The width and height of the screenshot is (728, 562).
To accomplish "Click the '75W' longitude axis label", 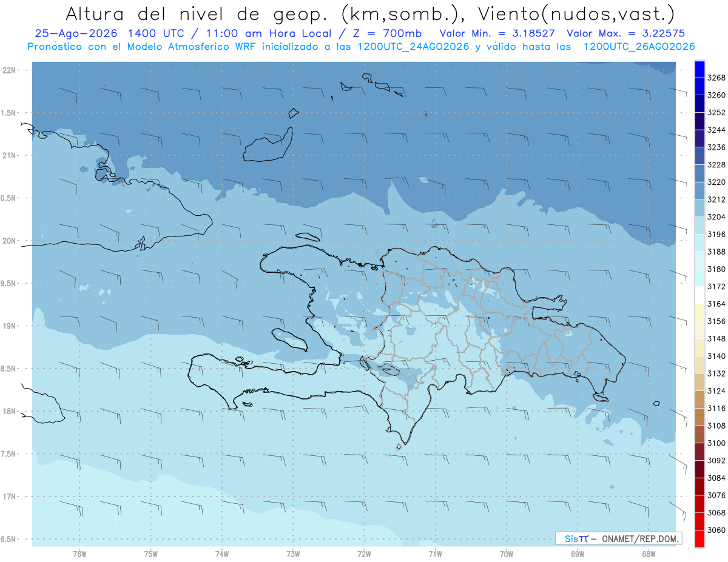I will pos(151,554).
